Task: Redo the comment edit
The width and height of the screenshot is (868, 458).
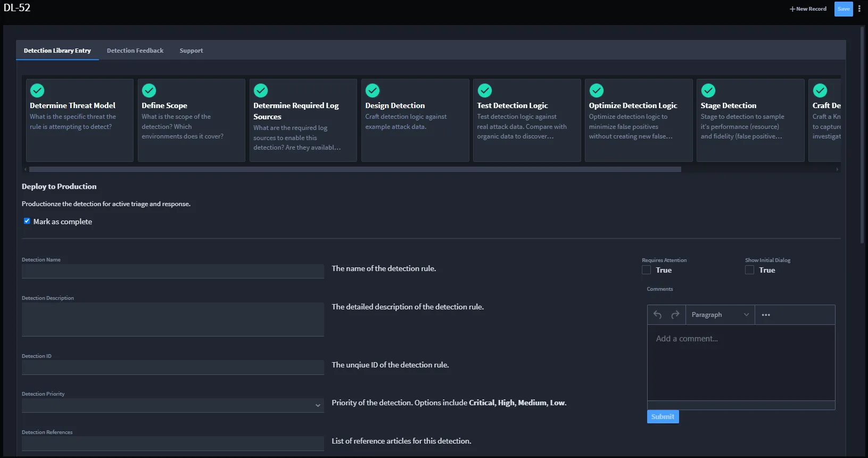Action: 675,315
